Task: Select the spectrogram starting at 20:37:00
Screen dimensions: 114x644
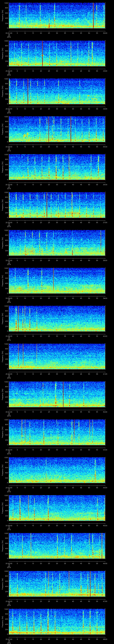Action: pos(57,243)
